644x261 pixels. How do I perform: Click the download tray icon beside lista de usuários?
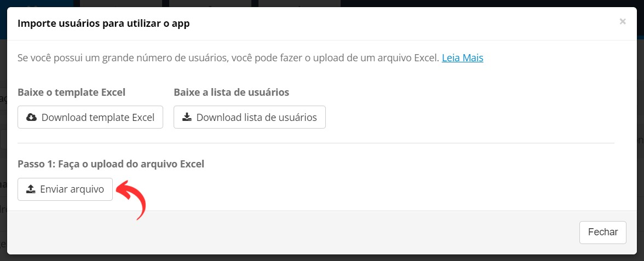187,117
